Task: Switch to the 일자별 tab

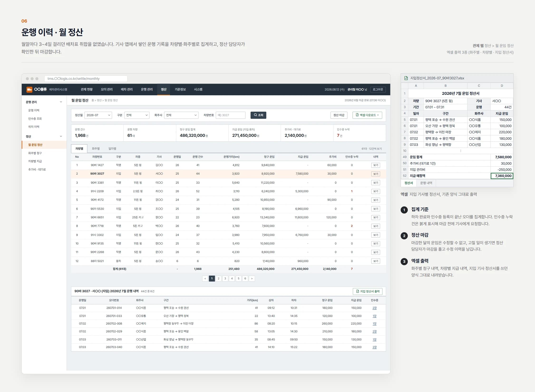Action: (x=112, y=149)
